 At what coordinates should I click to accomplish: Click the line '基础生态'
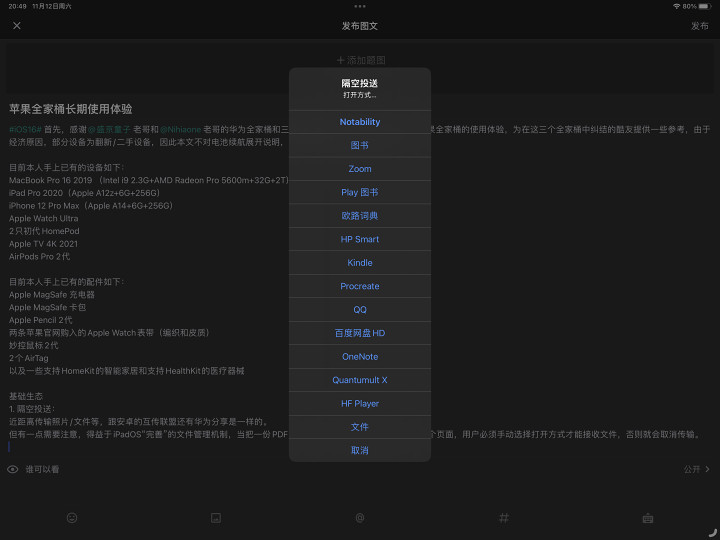point(26,396)
